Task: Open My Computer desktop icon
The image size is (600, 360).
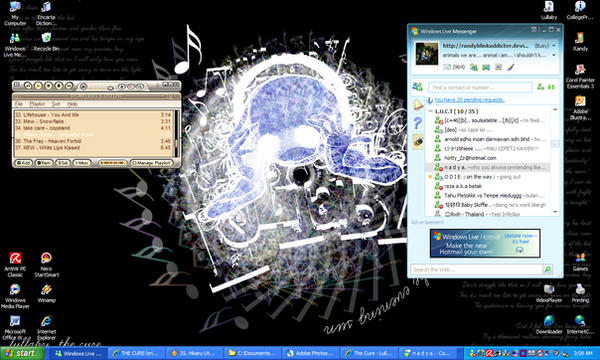Action: point(15,13)
